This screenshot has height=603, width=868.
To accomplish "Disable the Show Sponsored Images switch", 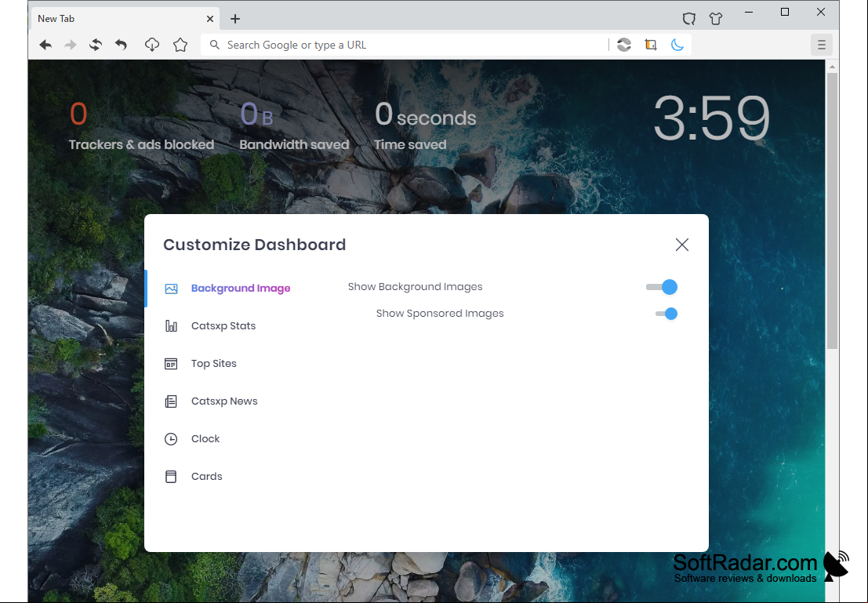I will 666,314.
